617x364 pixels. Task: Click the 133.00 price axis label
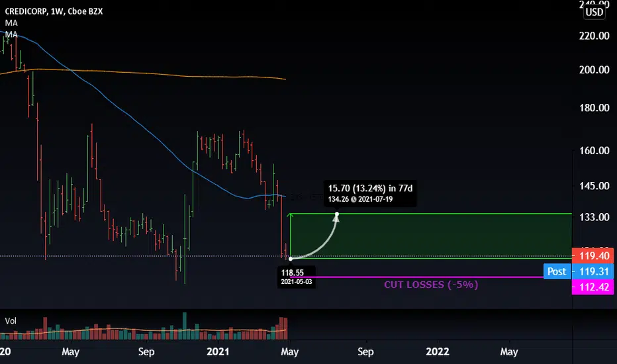[594, 217]
